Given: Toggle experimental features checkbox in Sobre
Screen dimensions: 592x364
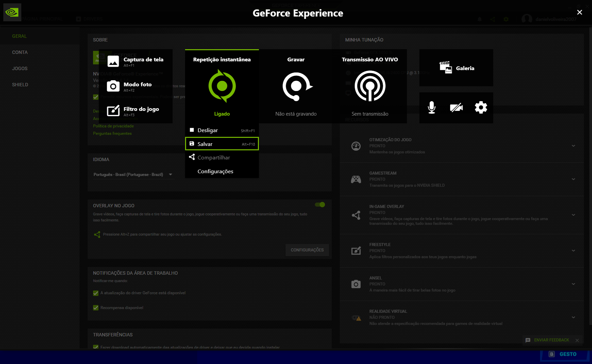Looking at the screenshot, I should [96, 97].
